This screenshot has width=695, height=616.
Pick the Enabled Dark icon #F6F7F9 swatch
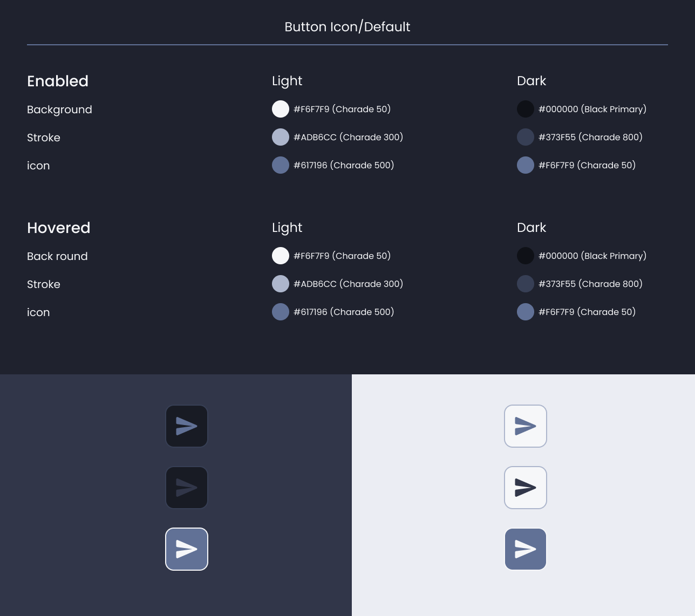[526, 165]
